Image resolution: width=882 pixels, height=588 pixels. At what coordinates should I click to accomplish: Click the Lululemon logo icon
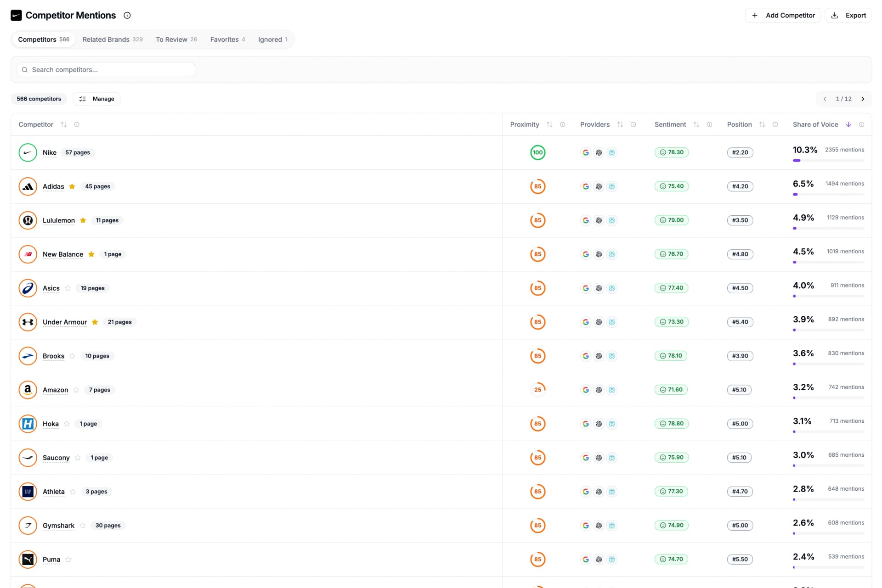pyautogui.click(x=28, y=220)
